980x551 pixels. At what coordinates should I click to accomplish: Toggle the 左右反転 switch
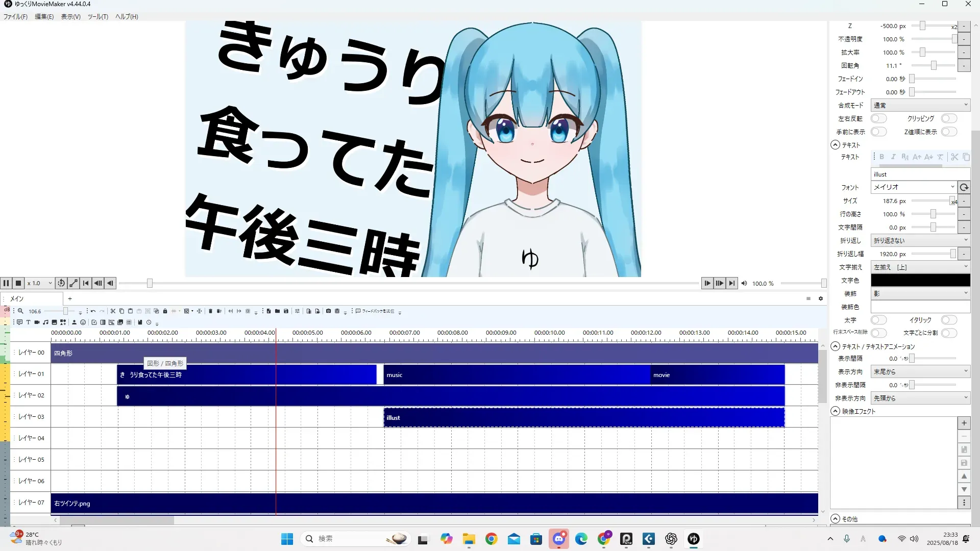pyautogui.click(x=878, y=118)
